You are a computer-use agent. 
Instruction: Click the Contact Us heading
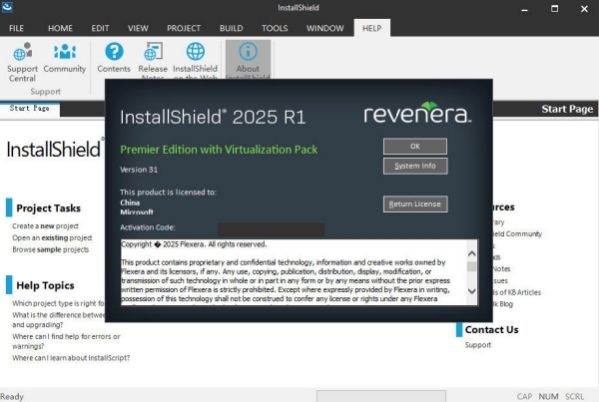coord(492,329)
